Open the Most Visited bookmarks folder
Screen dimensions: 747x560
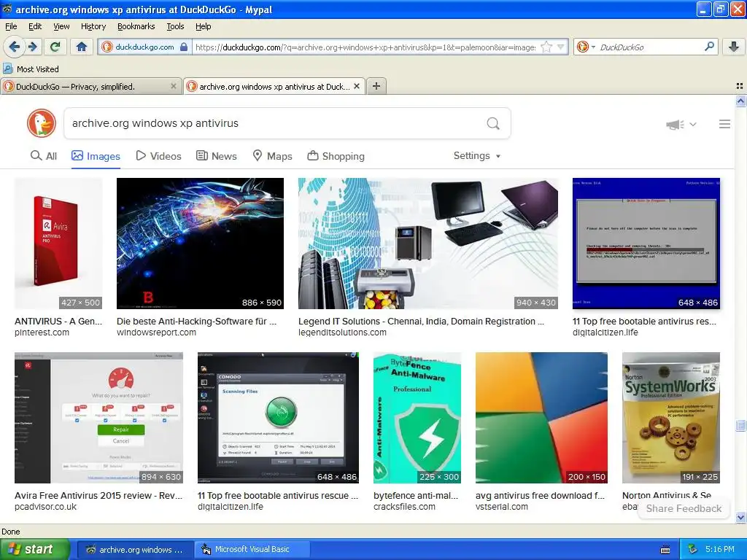pyautogui.click(x=31, y=69)
